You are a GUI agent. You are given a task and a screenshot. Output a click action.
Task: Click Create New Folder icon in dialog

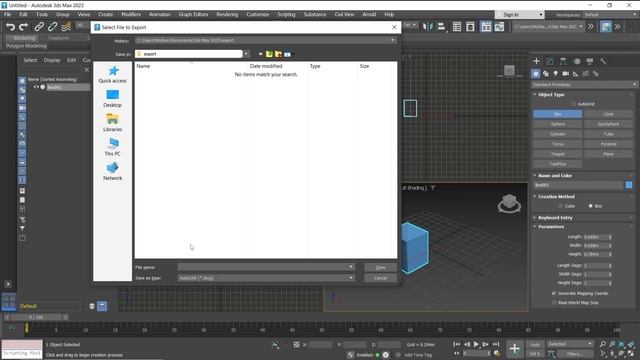[278, 54]
